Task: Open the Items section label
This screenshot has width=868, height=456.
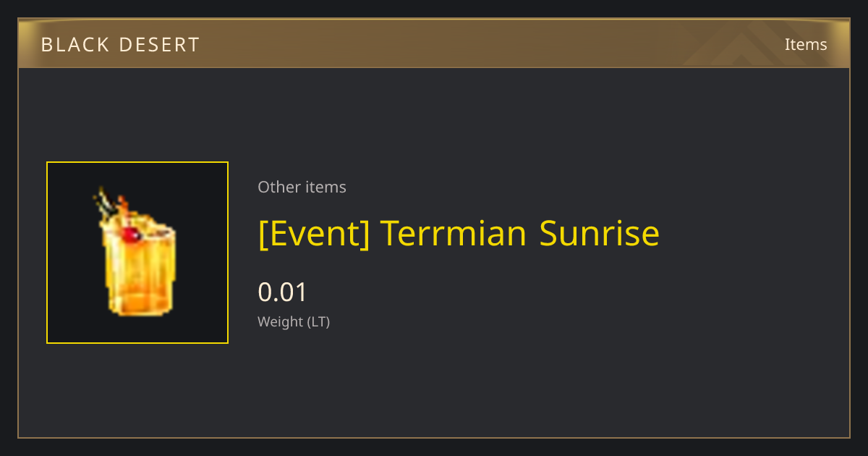Action: point(806,44)
